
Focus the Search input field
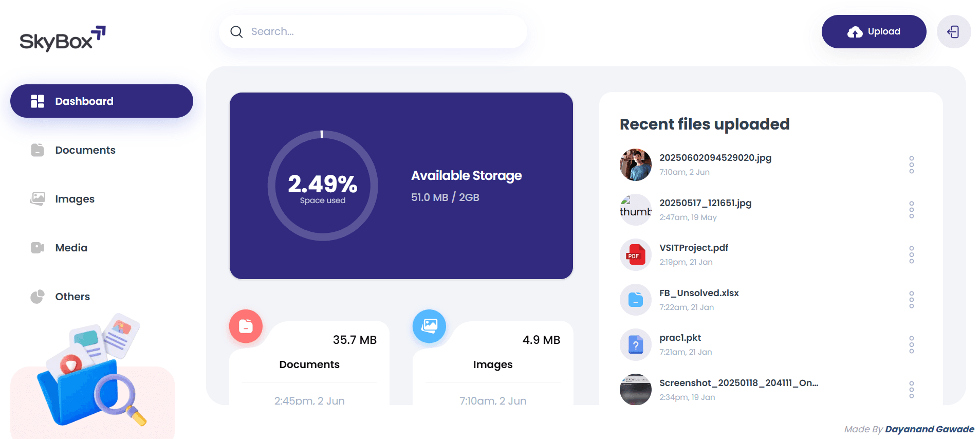(373, 31)
